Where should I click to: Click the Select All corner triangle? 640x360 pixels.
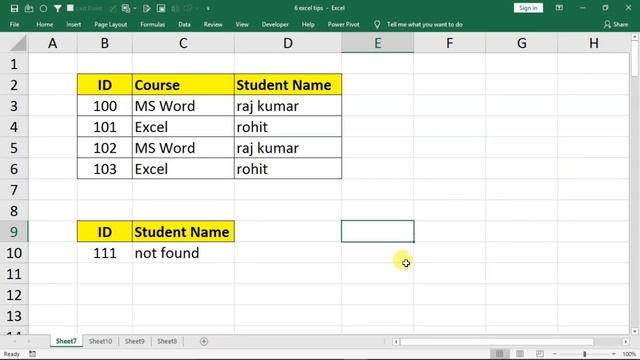point(17,43)
